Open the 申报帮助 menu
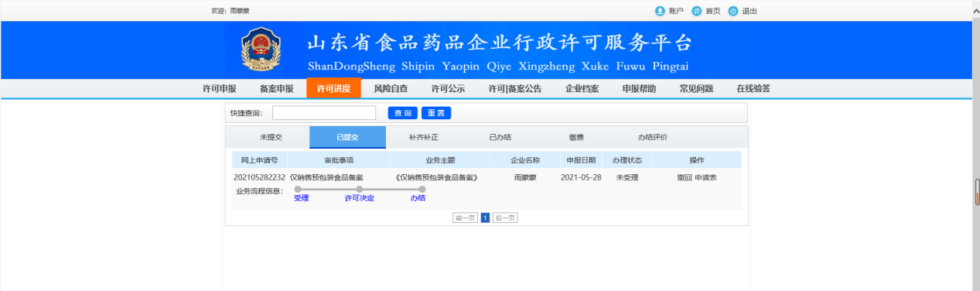 (639, 89)
